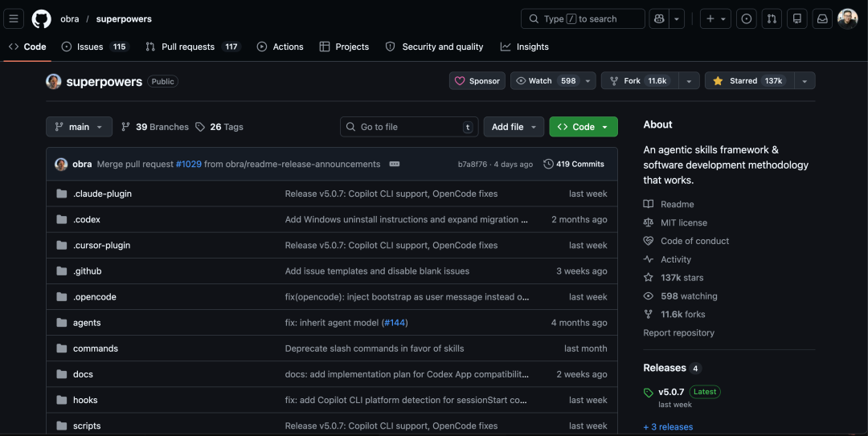Open Copilot chat icon in header
868x436 pixels.
(x=659, y=18)
